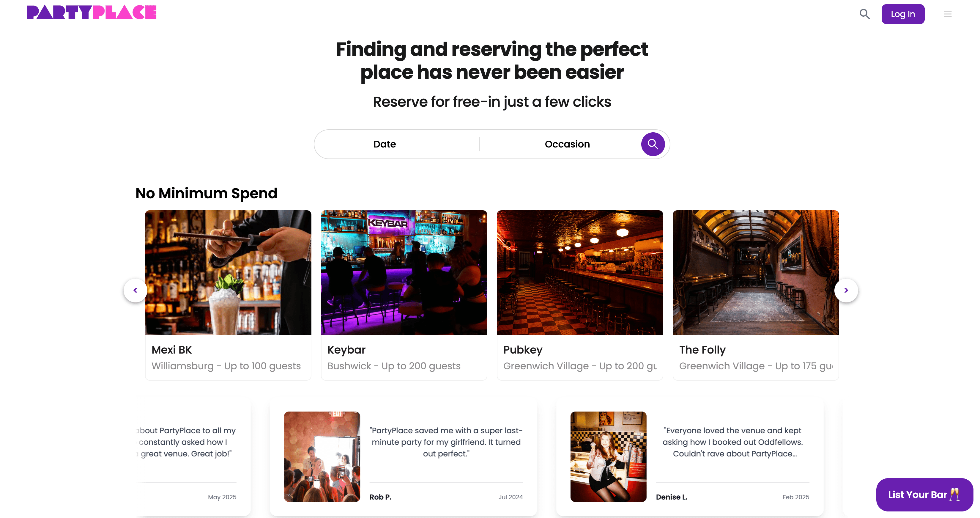Open The Folly venue photo
This screenshot has width=980, height=518.
[x=756, y=272]
